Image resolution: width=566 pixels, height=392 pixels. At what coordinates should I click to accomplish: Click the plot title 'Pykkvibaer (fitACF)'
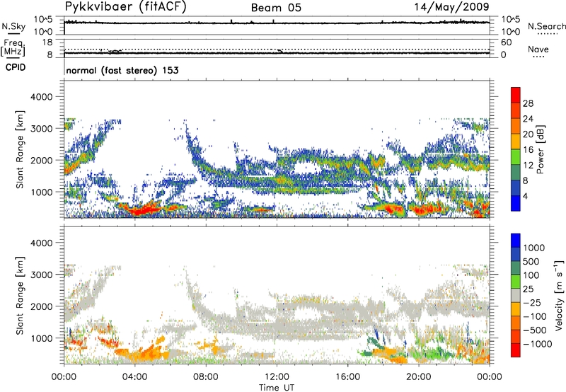pos(126,6)
